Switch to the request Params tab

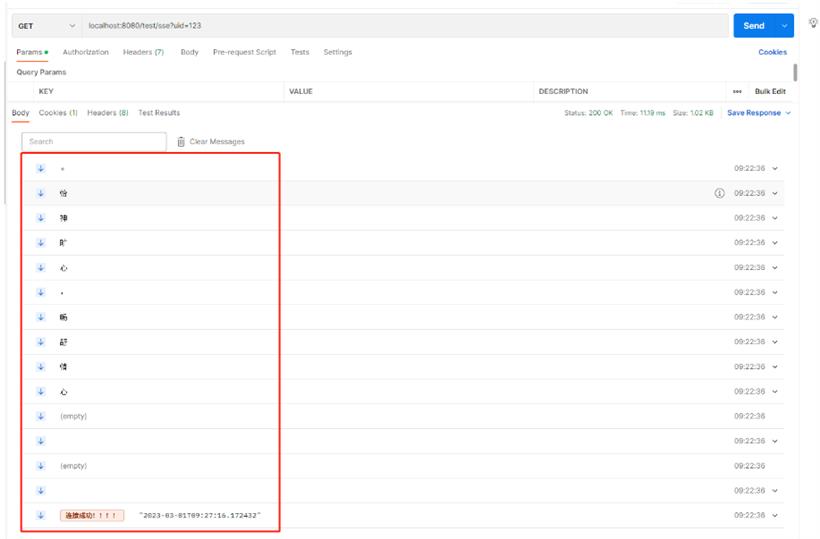pos(32,52)
